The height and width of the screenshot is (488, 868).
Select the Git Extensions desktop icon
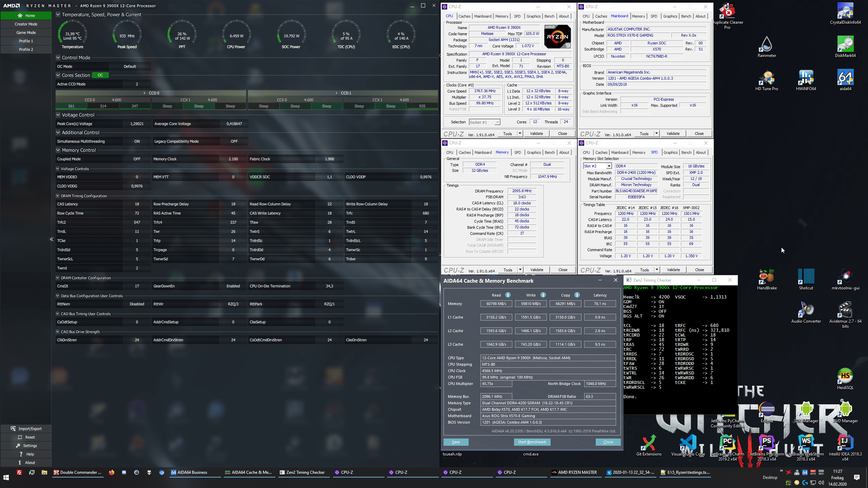tap(649, 445)
